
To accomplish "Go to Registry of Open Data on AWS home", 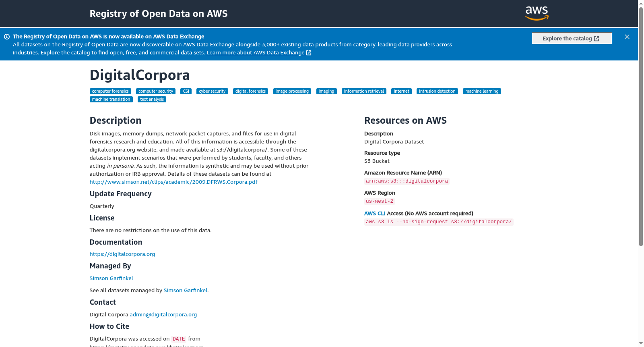I will (159, 14).
